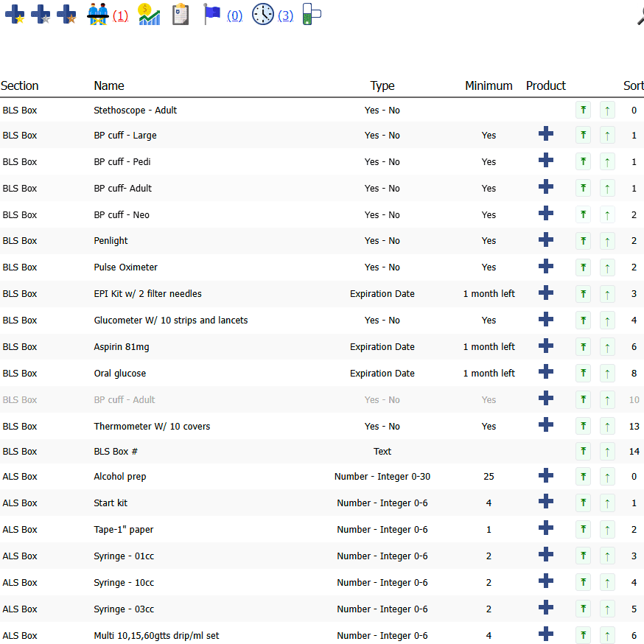
Task: Select the greyed-out BP cuff - Adult name
Action: click(x=125, y=399)
